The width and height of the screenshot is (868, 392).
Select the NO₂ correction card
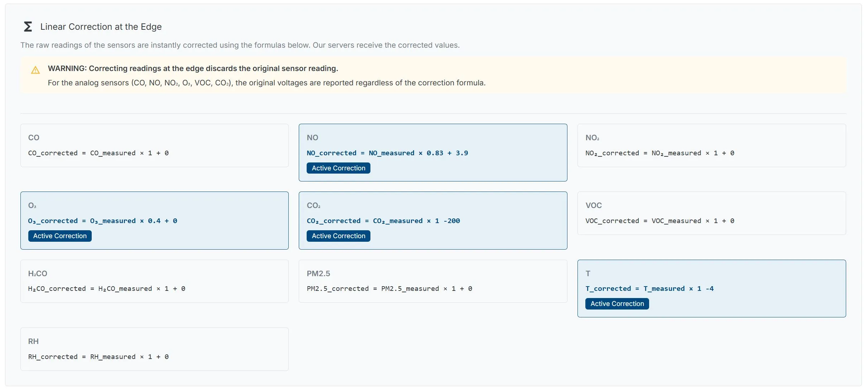711,145
